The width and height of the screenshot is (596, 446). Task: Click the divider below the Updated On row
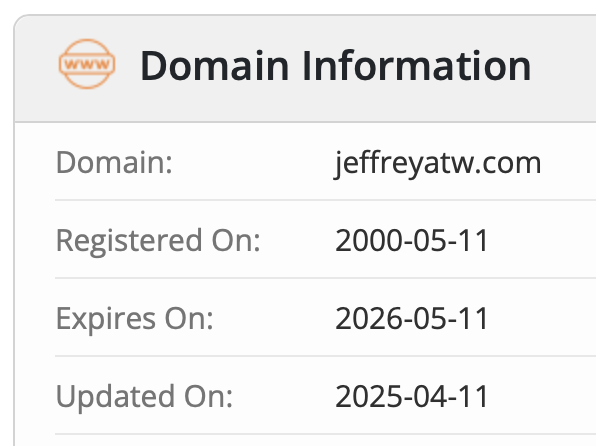325,434
